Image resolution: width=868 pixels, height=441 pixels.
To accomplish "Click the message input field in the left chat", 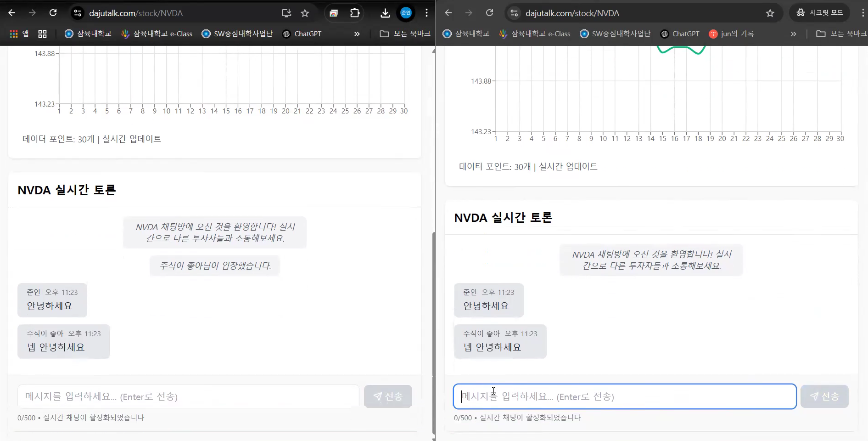I will pyautogui.click(x=188, y=396).
